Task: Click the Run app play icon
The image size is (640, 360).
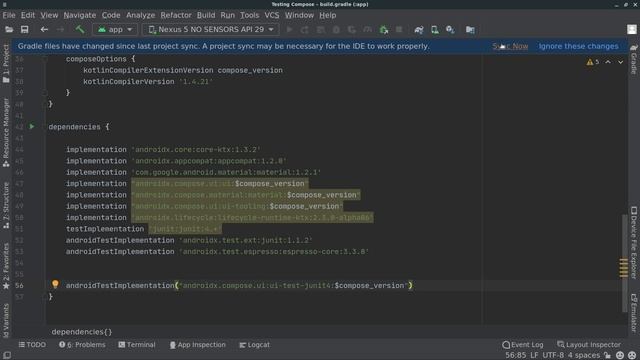Action: 289,29
